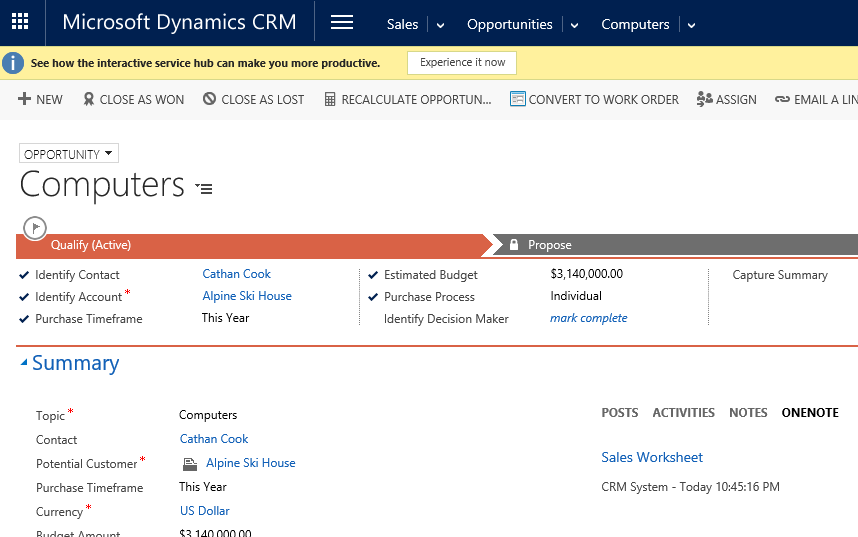Switch to the NOTES tab

coord(748,412)
